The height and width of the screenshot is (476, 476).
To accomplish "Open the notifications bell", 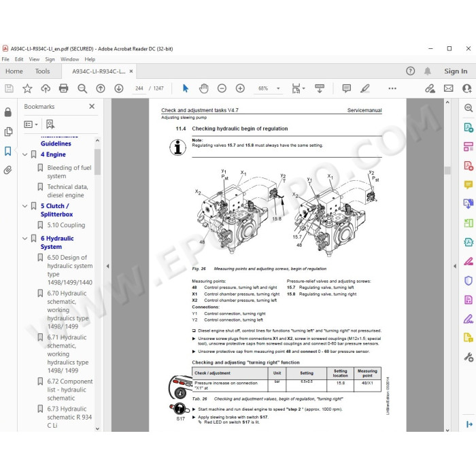I will pos(428,71).
